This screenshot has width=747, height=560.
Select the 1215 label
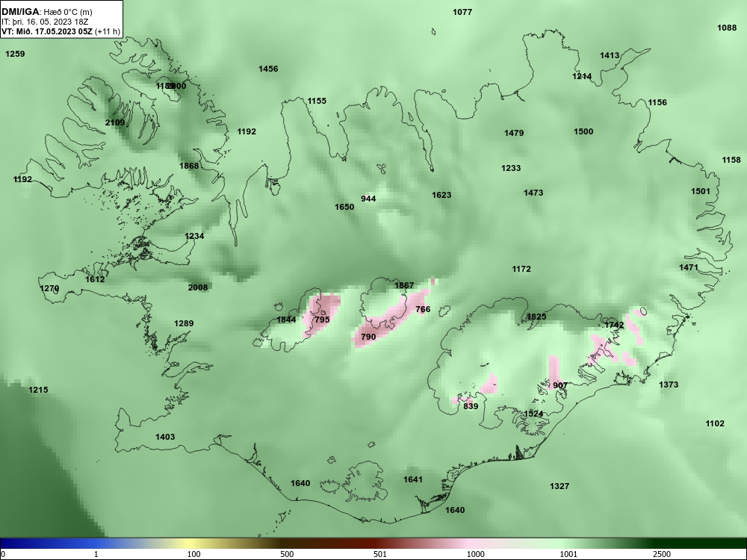point(38,390)
